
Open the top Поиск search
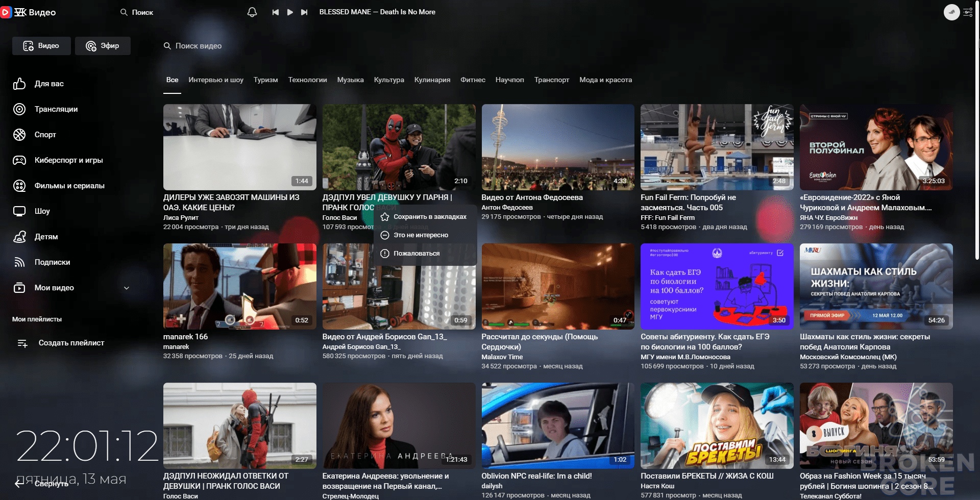[137, 12]
